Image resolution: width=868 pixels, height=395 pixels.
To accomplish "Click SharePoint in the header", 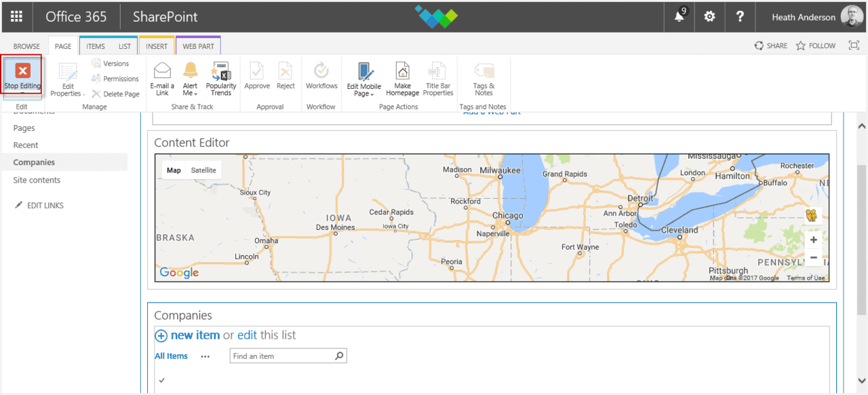I will click(x=165, y=17).
